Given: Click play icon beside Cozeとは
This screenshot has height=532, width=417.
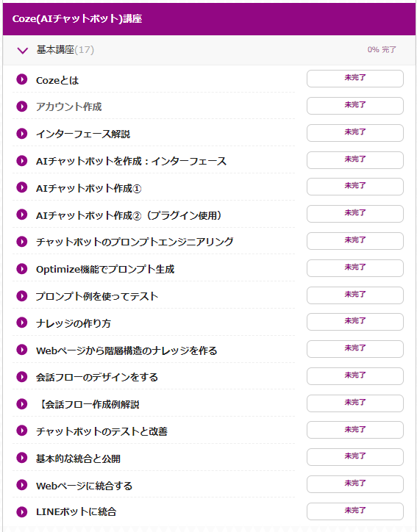Looking at the screenshot, I should 22,80.
